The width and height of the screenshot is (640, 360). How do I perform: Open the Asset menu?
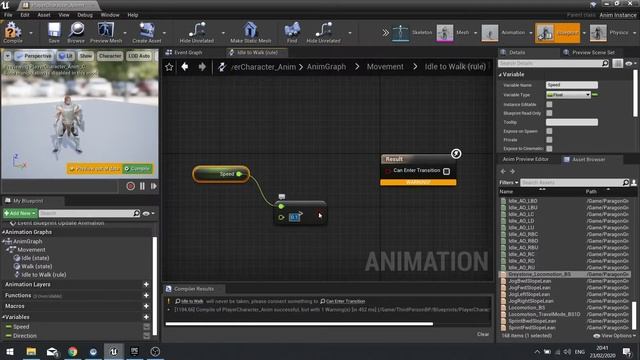44,15
